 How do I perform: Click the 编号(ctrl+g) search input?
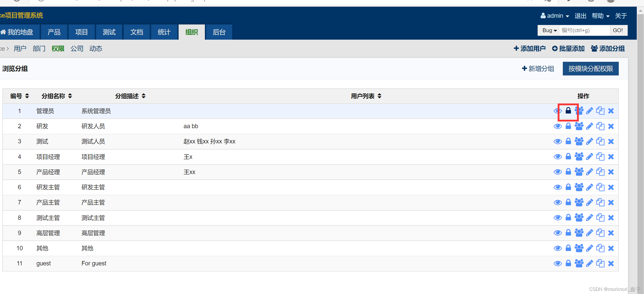[x=584, y=30]
